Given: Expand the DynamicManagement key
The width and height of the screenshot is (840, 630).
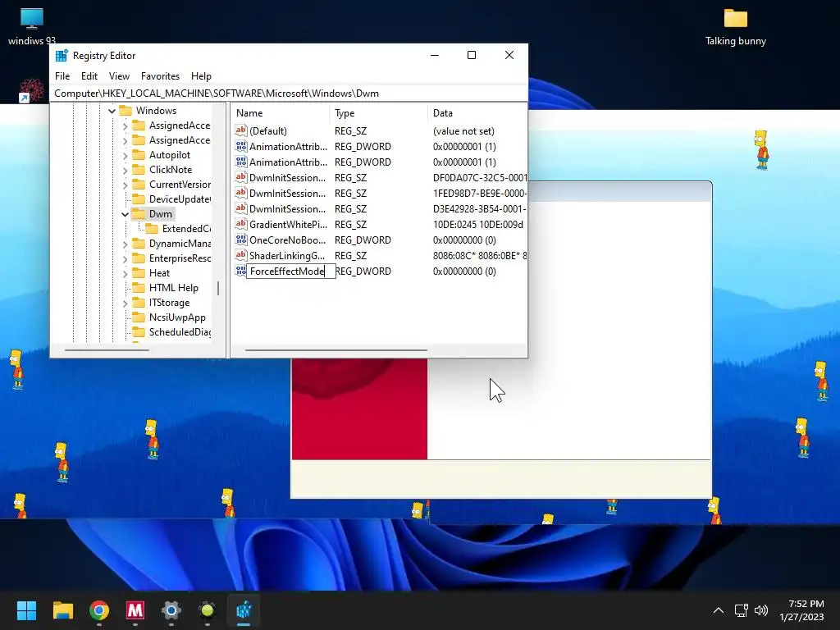Looking at the screenshot, I should tap(125, 244).
